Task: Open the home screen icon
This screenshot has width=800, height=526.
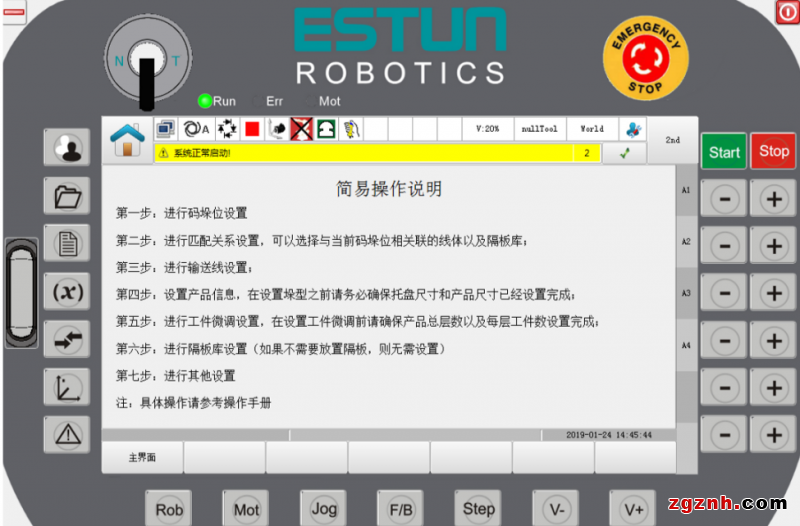Action: point(128,140)
